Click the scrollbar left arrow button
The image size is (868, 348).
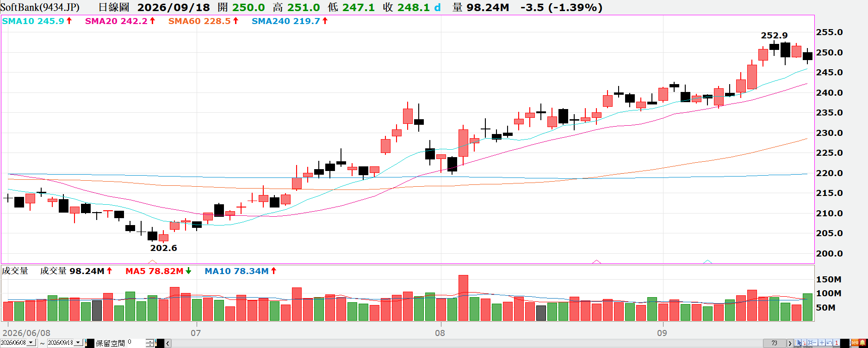click(167, 343)
